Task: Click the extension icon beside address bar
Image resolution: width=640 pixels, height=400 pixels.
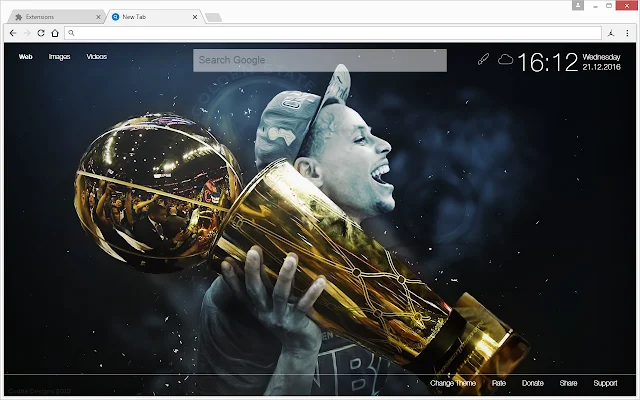Action: (611, 33)
